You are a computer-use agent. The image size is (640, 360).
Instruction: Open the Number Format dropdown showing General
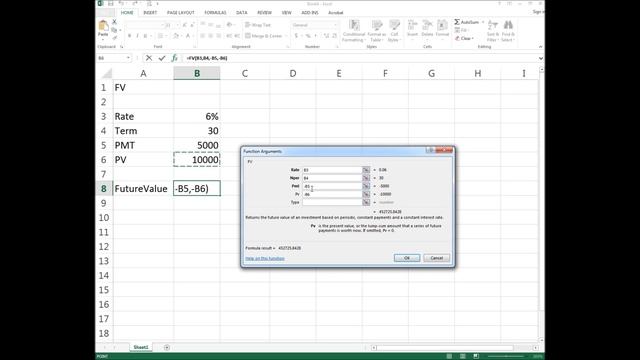(335, 25)
